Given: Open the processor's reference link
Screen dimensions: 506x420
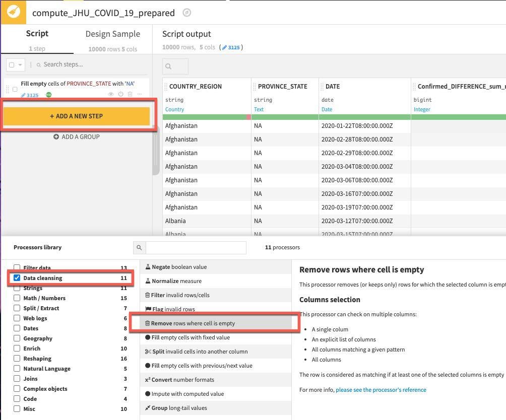Looking at the screenshot, I should tap(381, 390).
